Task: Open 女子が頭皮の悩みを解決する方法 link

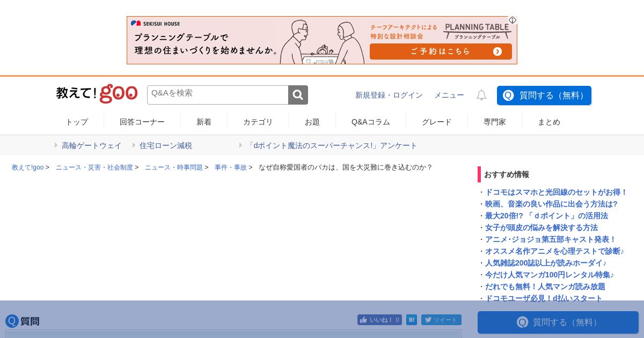Action: click(x=541, y=227)
